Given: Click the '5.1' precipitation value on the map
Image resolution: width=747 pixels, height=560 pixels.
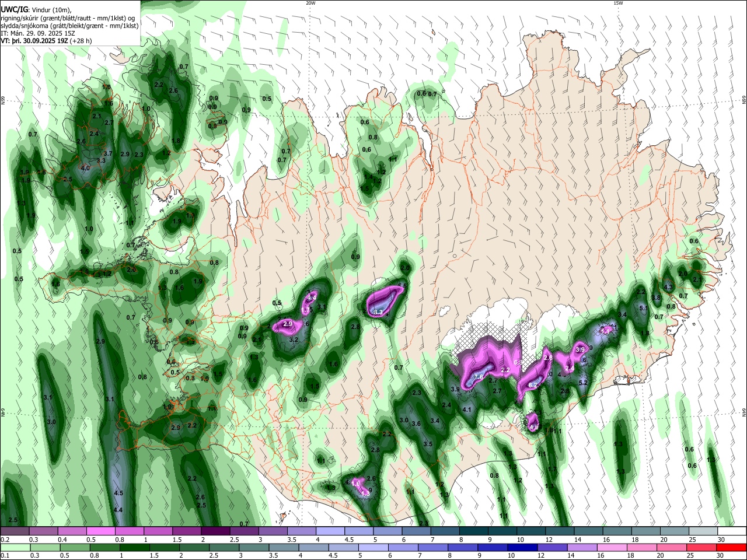Looking at the screenshot, I should [644, 308].
